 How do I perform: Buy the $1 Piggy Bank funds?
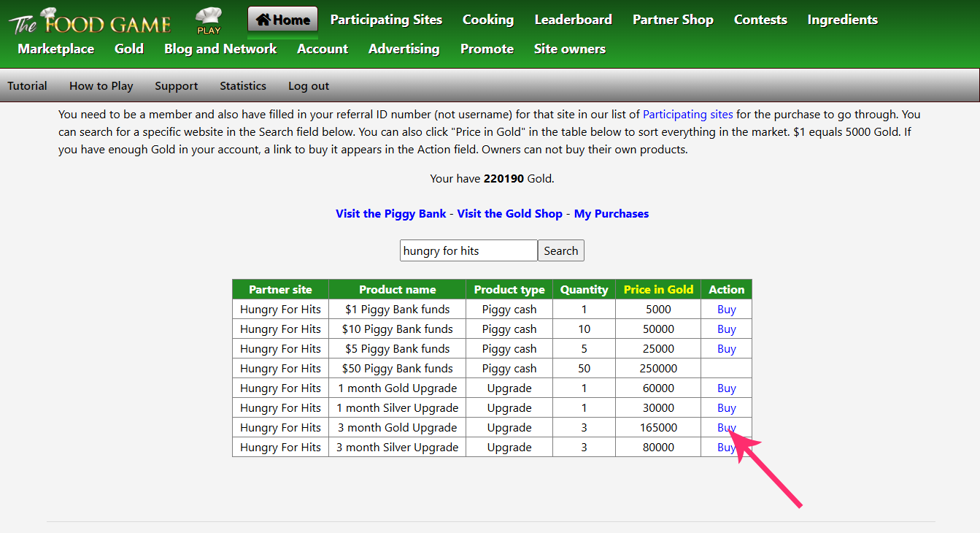727,310
